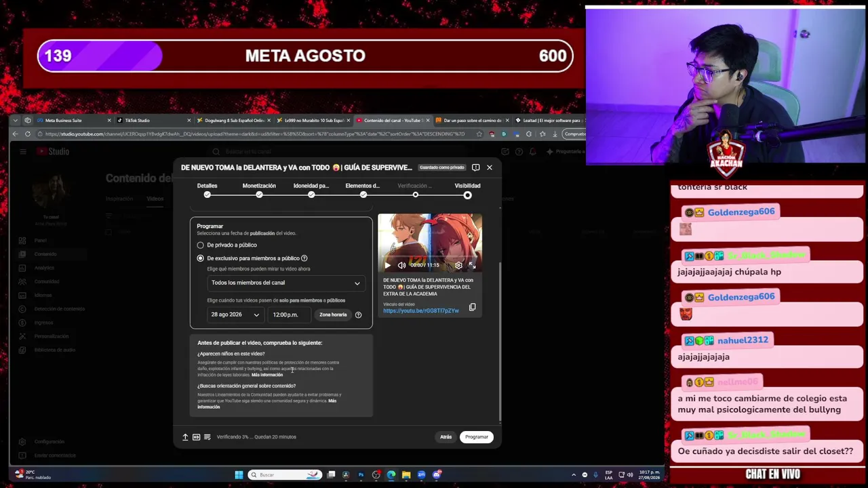
Task: Click the HD processing status icon
Action: (x=196, y=437)
